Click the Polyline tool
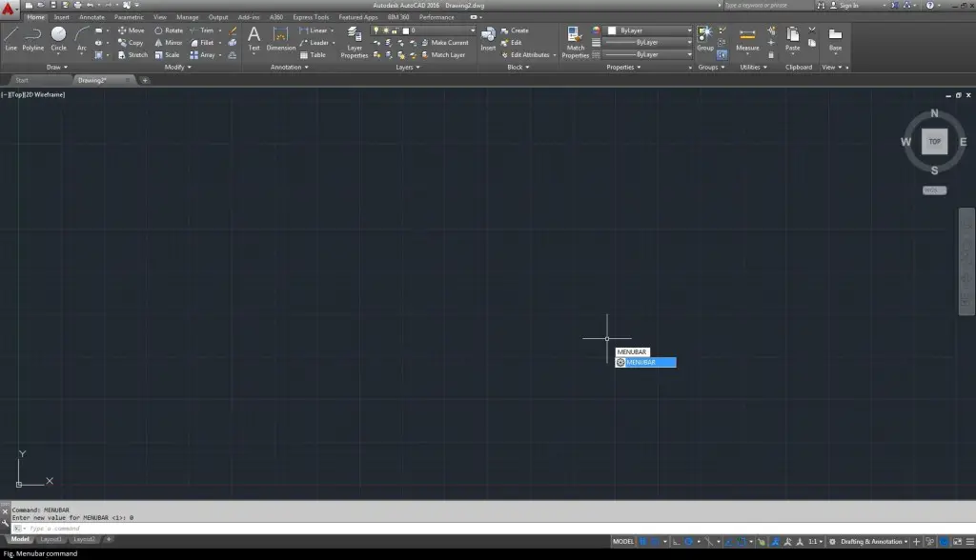The width and height of the screenshot is (976, 560). [x=33, y=38]
